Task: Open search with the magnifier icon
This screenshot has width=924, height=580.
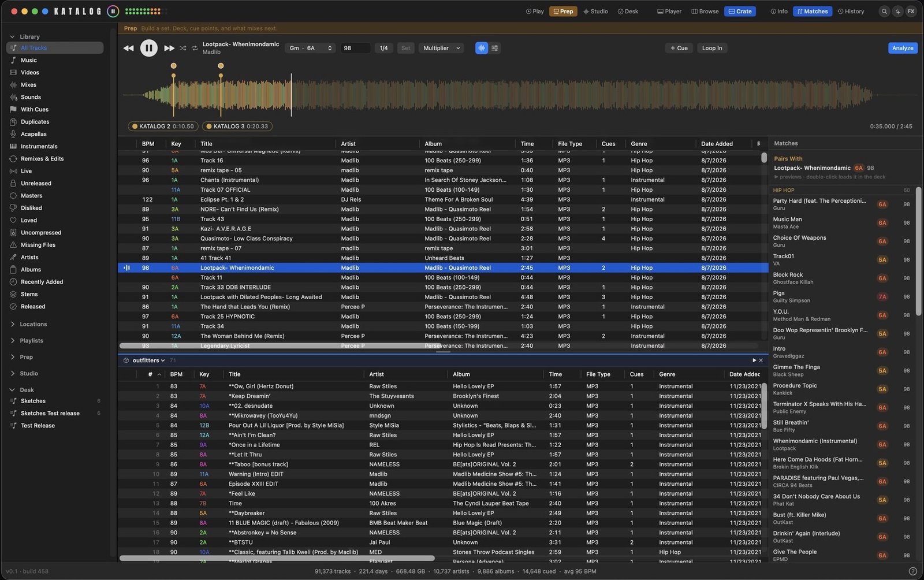Action: [x=884, y=11]
